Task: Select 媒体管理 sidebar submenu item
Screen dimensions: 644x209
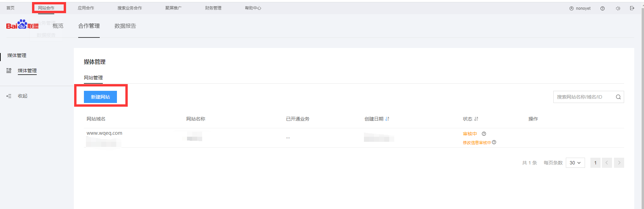Action: coord(27,71)
